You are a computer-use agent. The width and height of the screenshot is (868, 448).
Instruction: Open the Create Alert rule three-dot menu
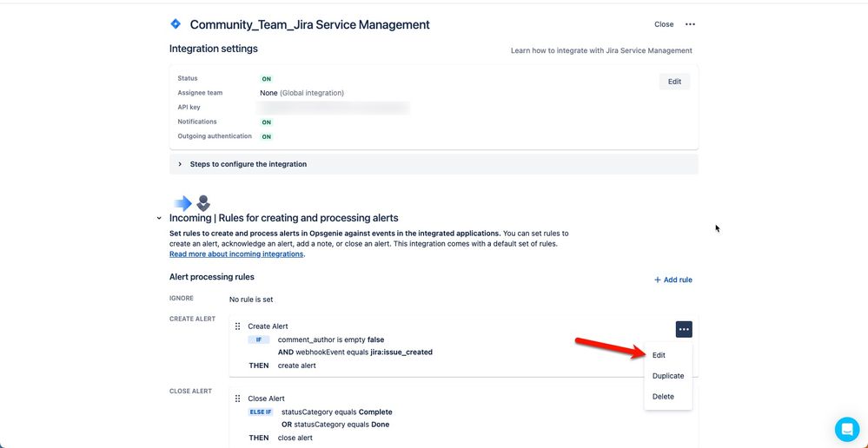pos(684,329)
